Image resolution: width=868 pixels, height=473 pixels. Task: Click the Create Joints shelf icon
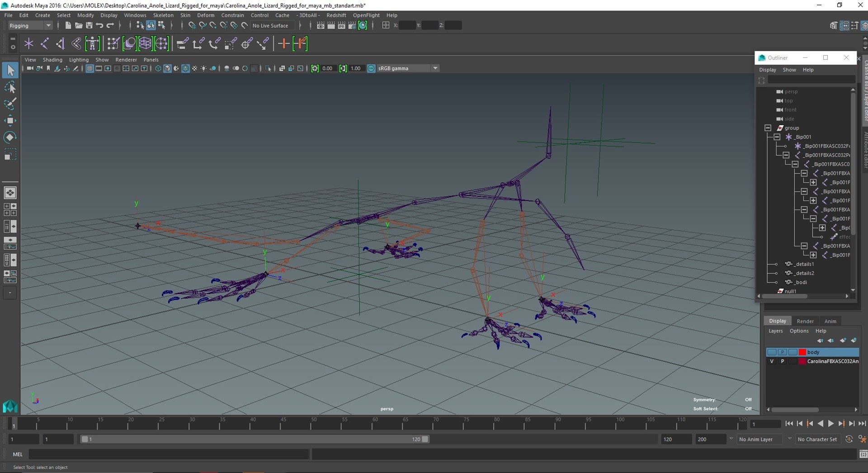coord(45,44)
